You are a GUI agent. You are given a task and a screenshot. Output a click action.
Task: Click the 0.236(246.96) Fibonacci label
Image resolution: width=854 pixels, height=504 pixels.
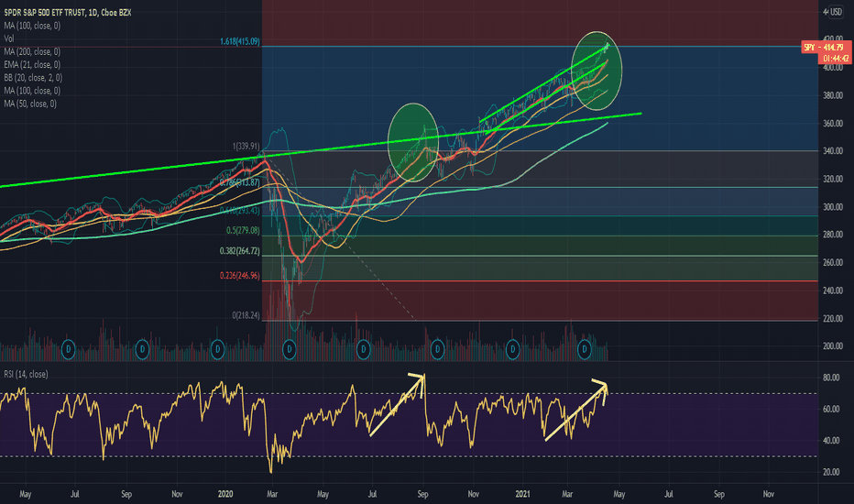[240, 276]
